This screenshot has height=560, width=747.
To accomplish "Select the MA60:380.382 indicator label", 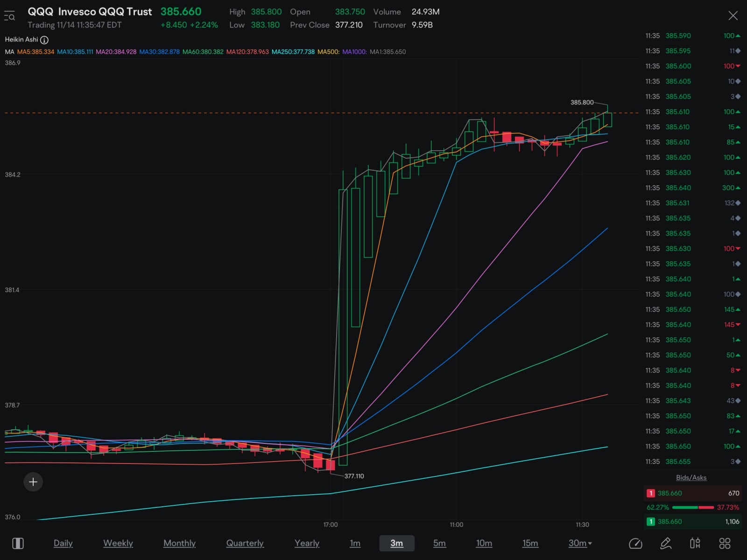I will pos(203,52).
